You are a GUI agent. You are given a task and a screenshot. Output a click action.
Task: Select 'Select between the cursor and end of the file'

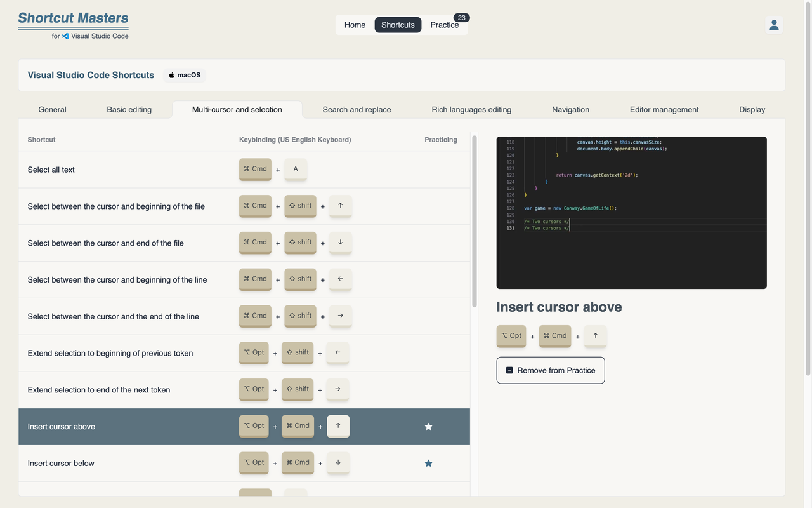(x=244, y=243)
